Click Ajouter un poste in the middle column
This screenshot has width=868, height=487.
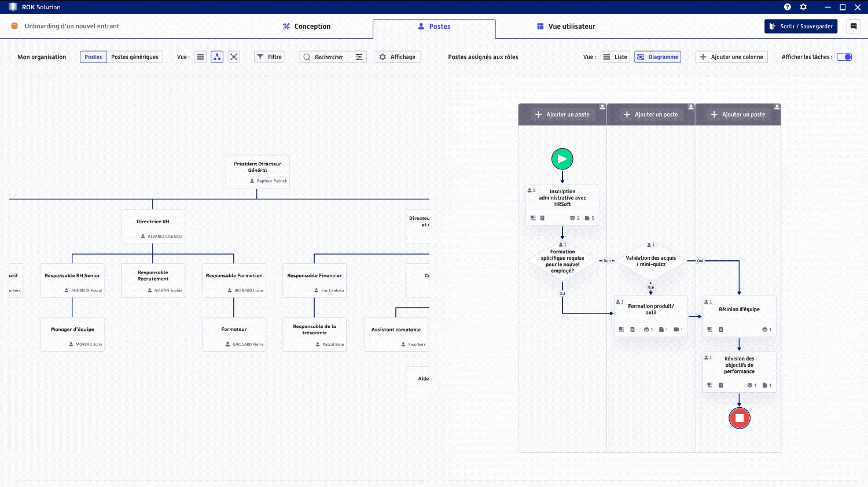pyautogui.click(x=650, y=115)
